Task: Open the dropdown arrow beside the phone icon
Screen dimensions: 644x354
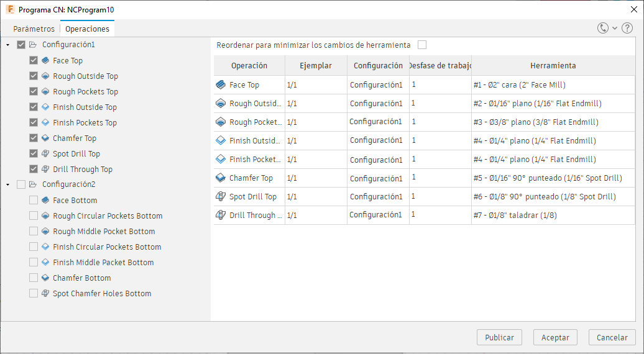Action: 615,28
